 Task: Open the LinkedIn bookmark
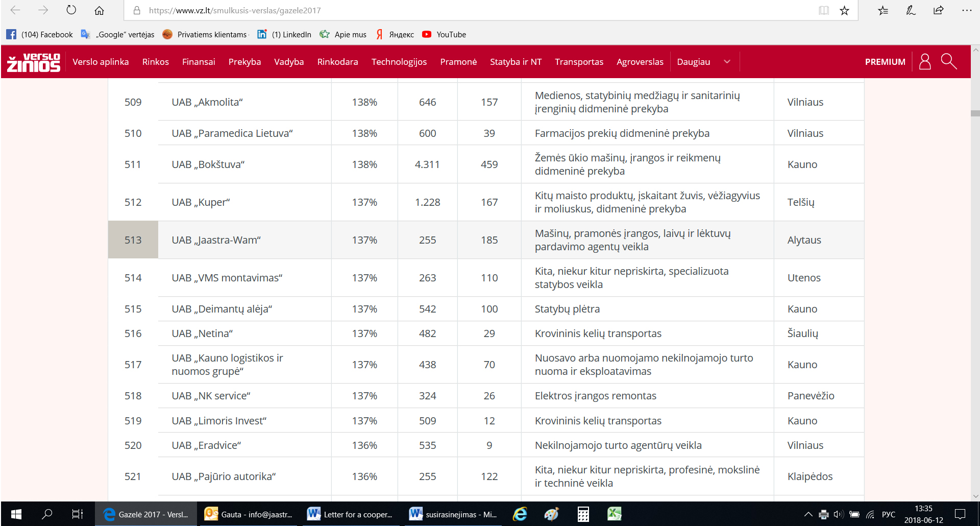pos(284,34)
